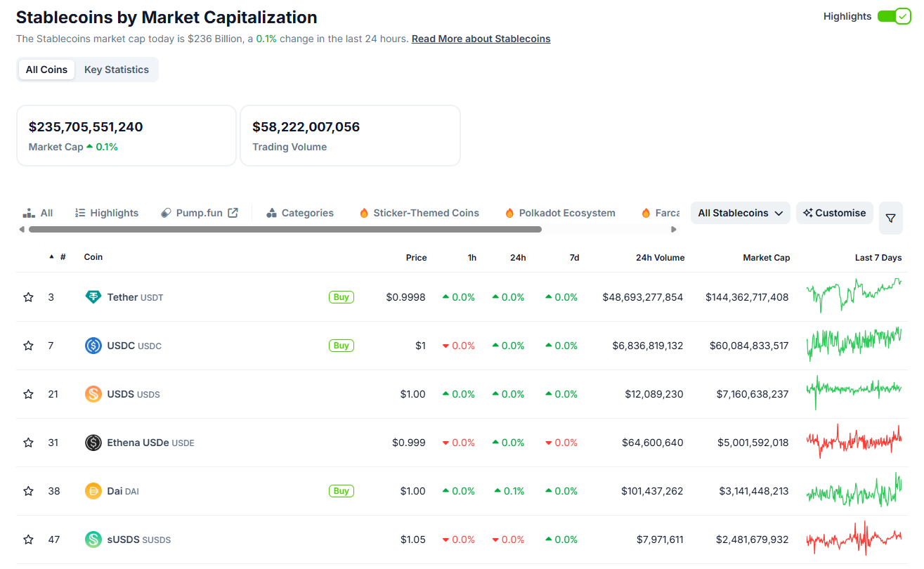
Task: Favorite USDC with its star icon
Action: pos(28,346)
